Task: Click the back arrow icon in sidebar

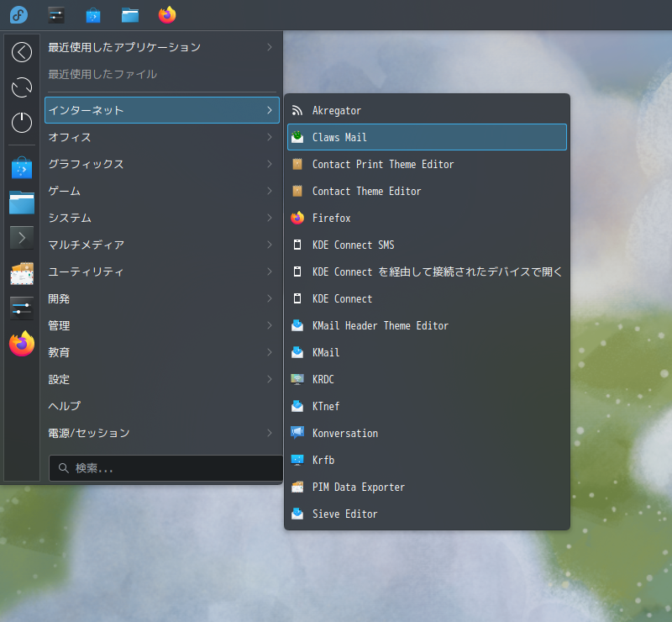Action: 22,52
